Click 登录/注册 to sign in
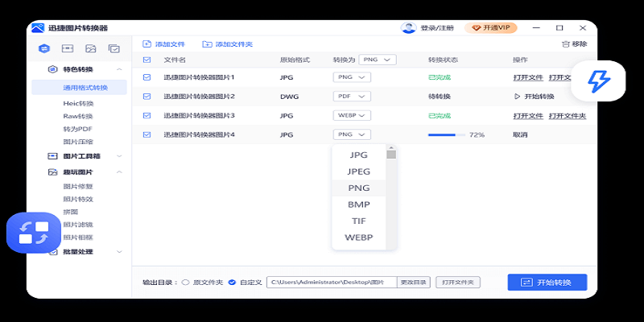The height and width of the screenshot is (322, 644). [437, 28]
